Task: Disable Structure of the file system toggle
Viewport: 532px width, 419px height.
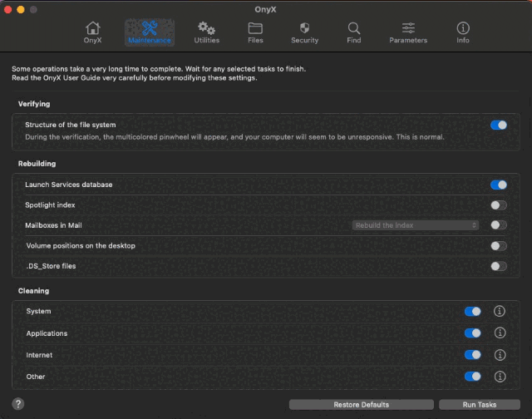Action: tap(498, 125)
